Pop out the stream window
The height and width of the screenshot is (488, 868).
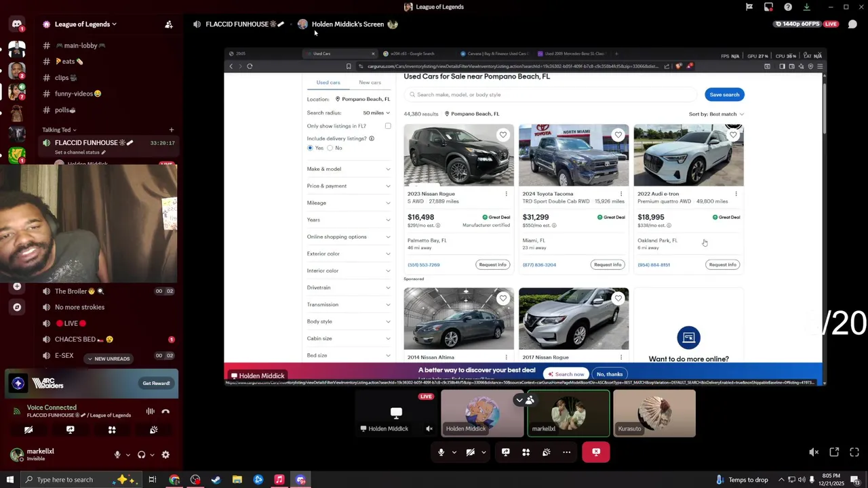tap(834, 452)
